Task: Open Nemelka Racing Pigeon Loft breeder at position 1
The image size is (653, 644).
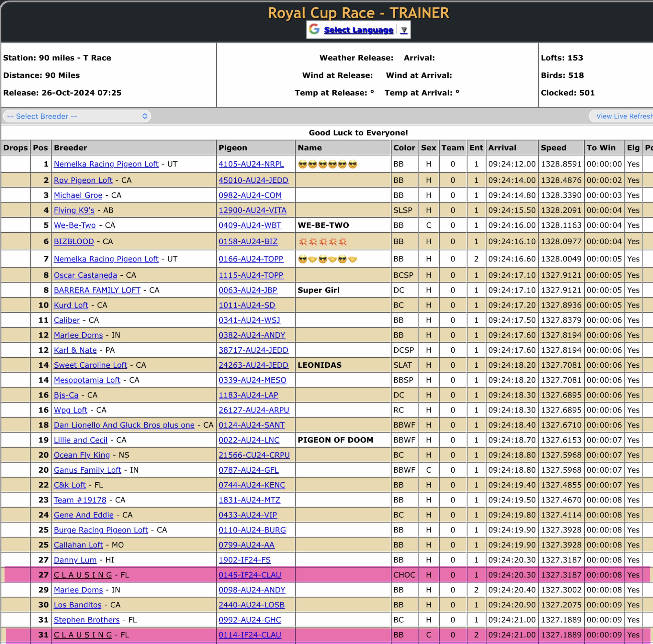Action: coord(106,164)
